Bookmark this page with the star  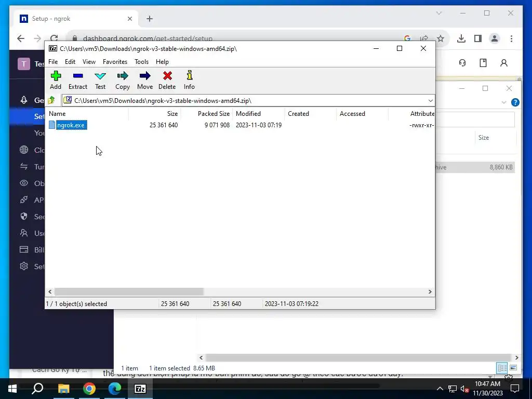click(x=441, y=38)
